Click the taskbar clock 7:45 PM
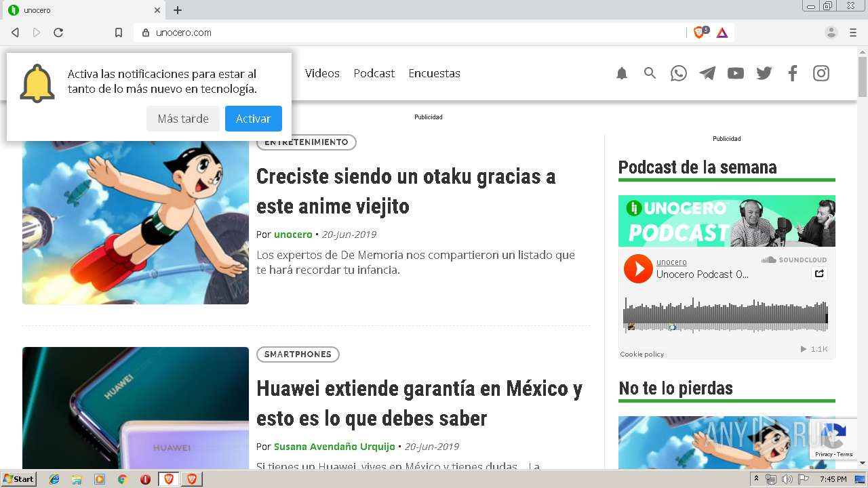Image resolution: width=868 pixels, height=488 pixels. coord(833,479)
